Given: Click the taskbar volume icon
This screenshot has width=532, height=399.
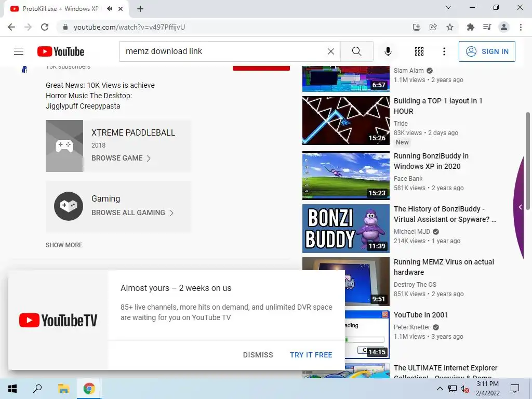Looking at the screenshot, I should (x=465, y=389).
